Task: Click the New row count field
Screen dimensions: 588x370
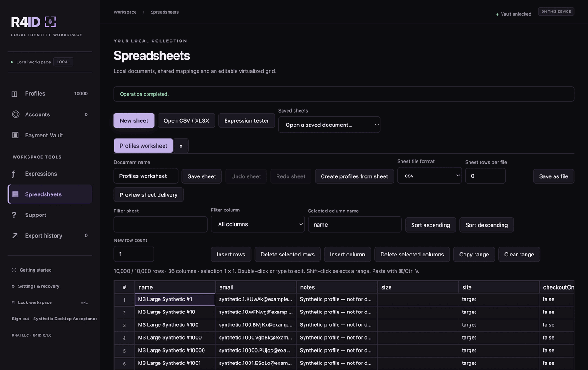Action: tap(134, 254)
